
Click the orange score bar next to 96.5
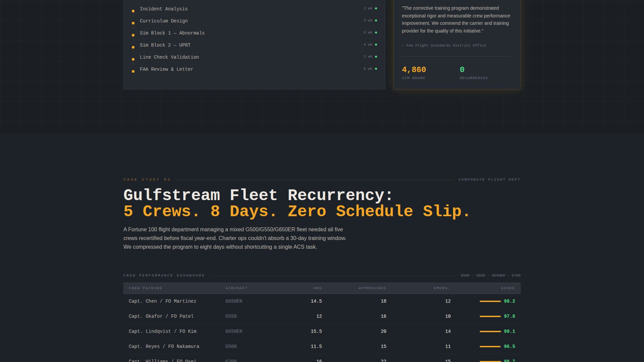490,347
